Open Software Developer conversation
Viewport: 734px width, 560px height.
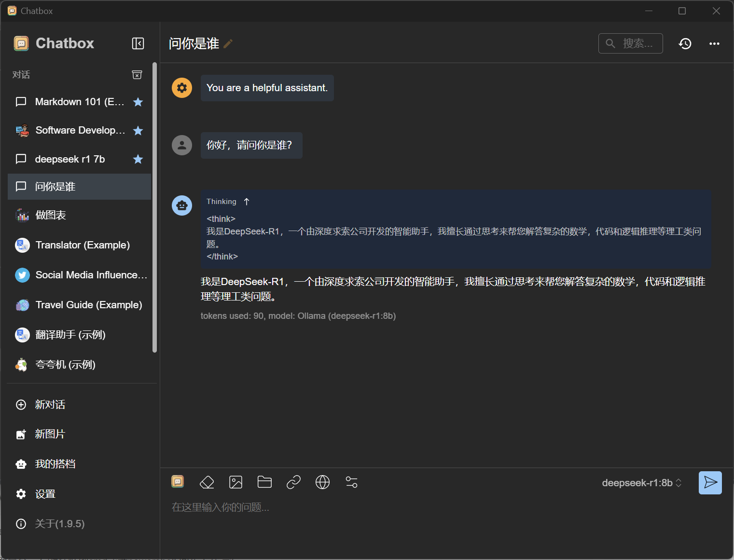coord(80,130)
